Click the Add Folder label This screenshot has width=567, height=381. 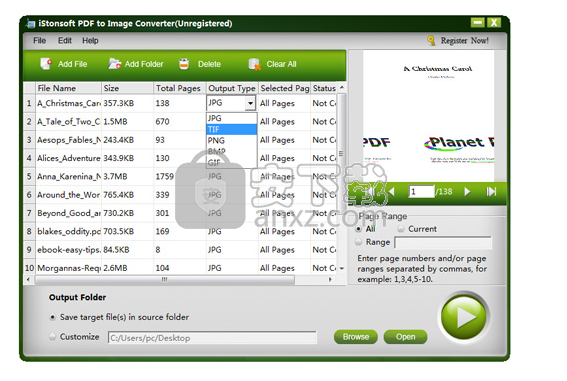pyautogui.click(x=144, y=64)
